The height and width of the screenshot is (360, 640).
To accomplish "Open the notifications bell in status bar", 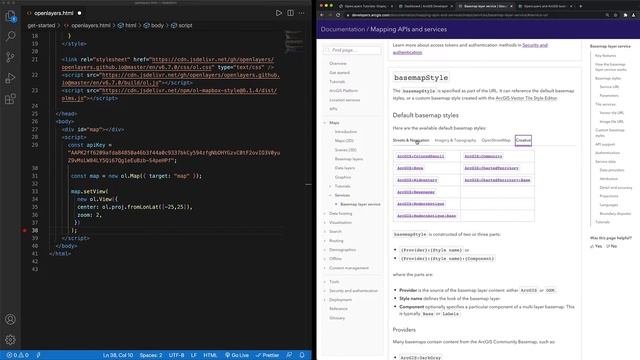I will [302, 355].
